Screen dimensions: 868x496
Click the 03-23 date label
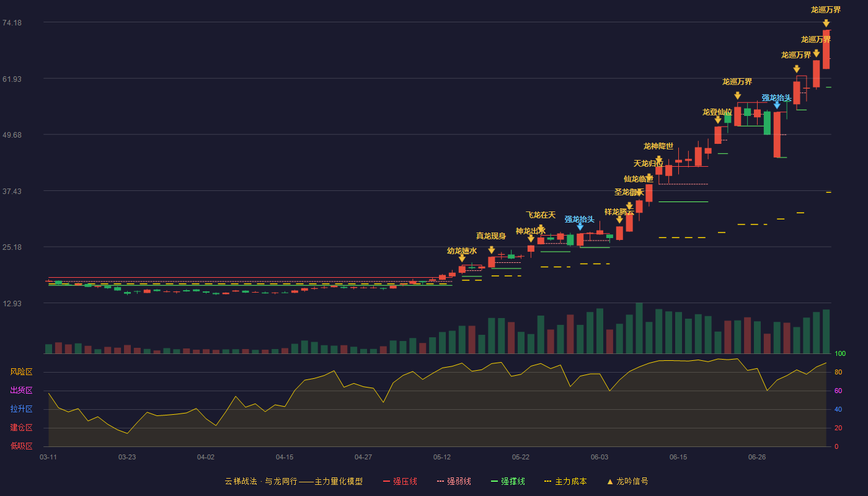pyautogui.click(x=127, y=457)
